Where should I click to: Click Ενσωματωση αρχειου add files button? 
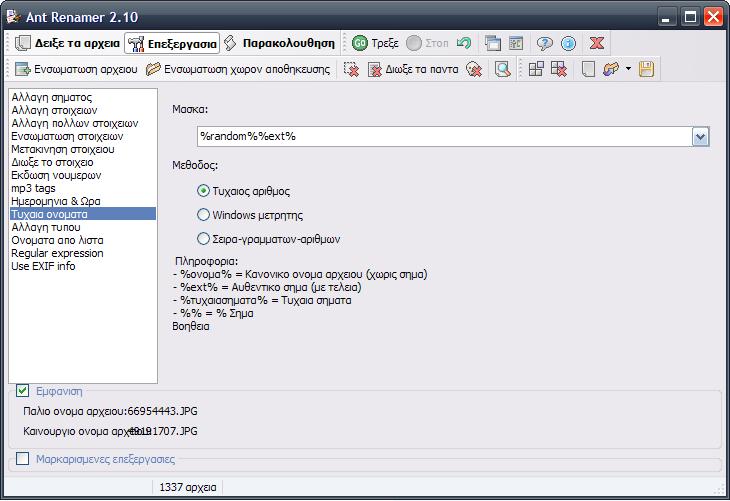[x=76, y=69]
